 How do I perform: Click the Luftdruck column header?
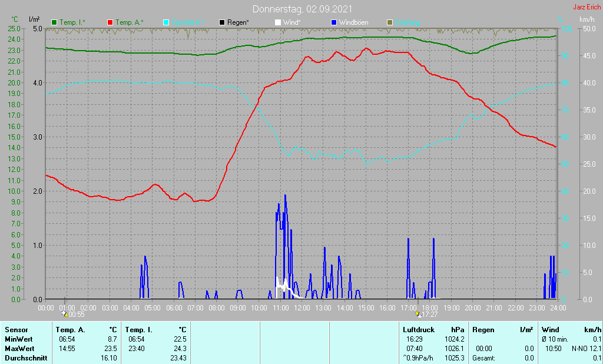(418, 330)
